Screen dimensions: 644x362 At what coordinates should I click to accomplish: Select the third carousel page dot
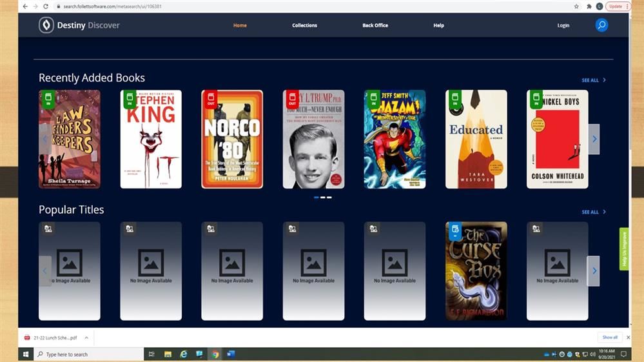(x=329, y=197)
